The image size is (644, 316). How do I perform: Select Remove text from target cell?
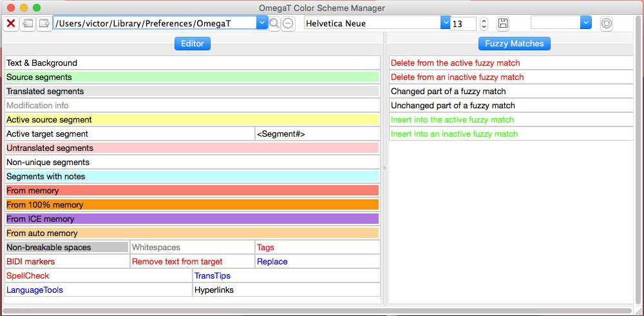point(193,262)
